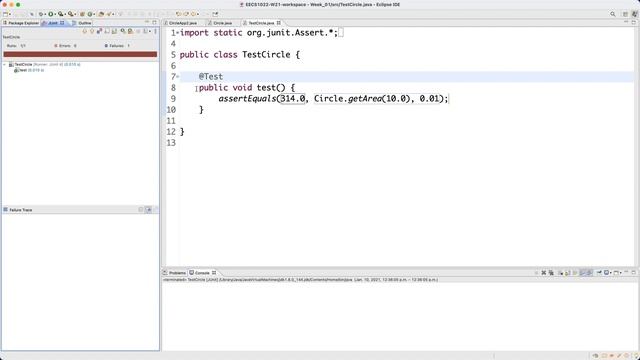This screenshot has height=360, width=640.
Task: Click the 'TestCircle' class name in line 5
Action: click(266, 55)
